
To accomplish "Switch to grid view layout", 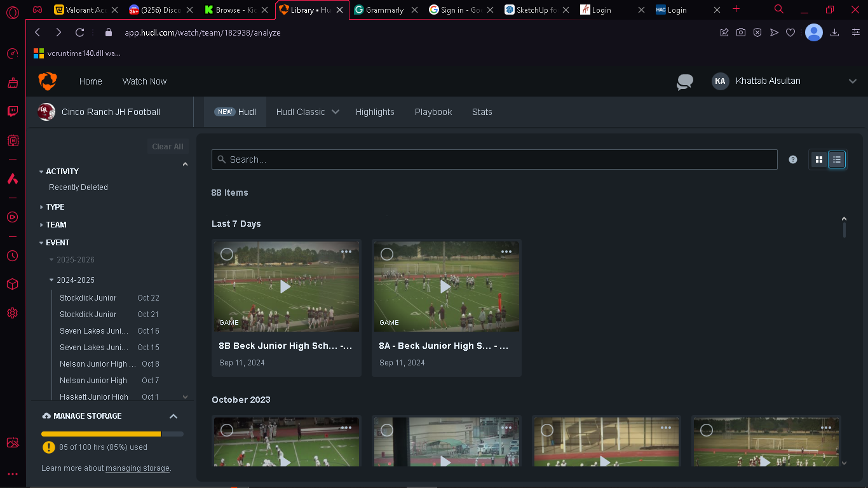I will point(819,159).
